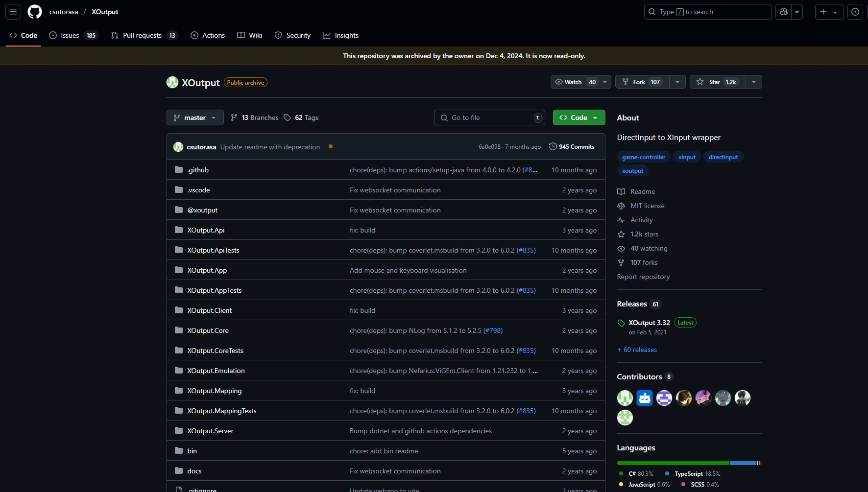Open the Copilot icon button
The height and width of the screenshot is (492, 868).
[784, 12]
